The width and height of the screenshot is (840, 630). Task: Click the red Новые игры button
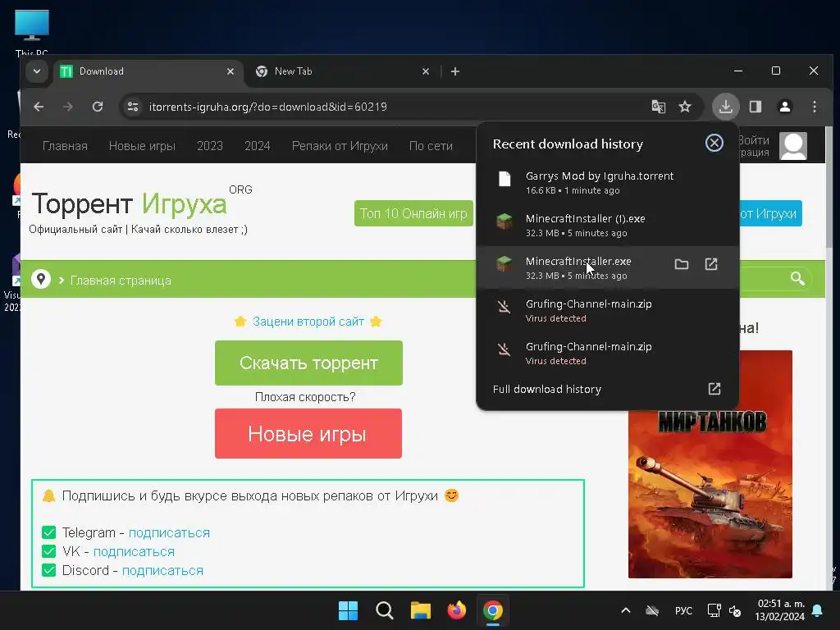pos(308,433)
